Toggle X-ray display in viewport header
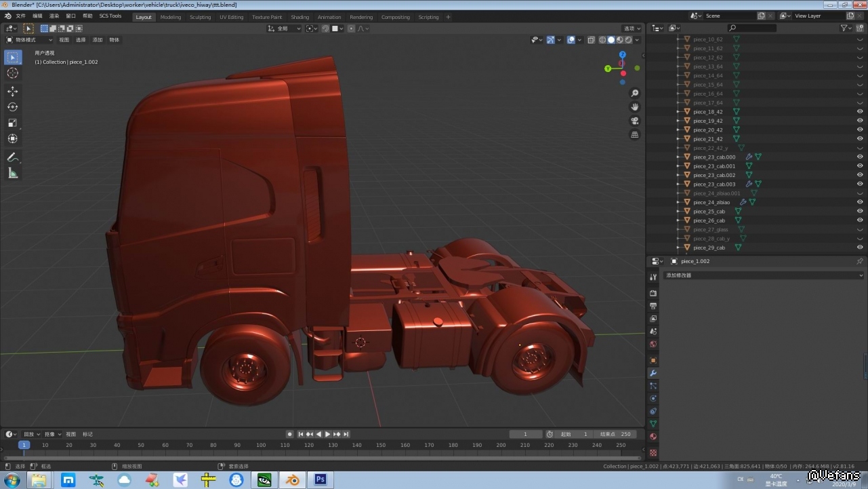The height and width of the screenshot is (489, 868). (592, 40)
